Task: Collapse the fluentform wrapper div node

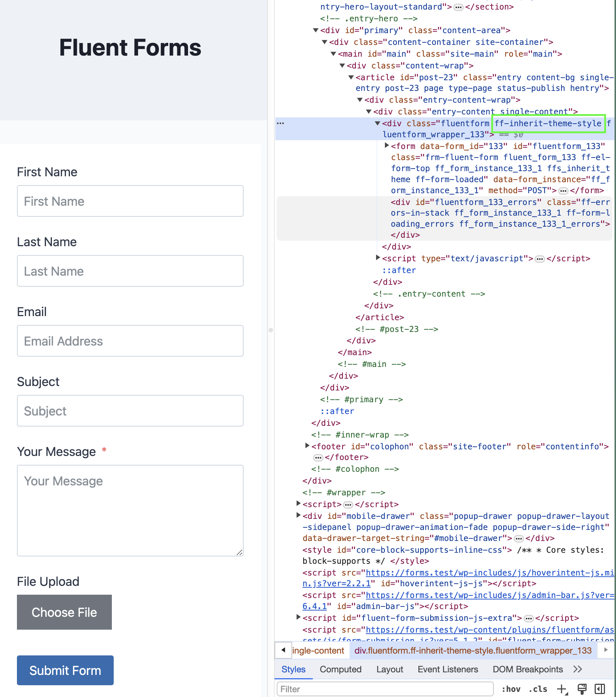Action: point(377,123)
